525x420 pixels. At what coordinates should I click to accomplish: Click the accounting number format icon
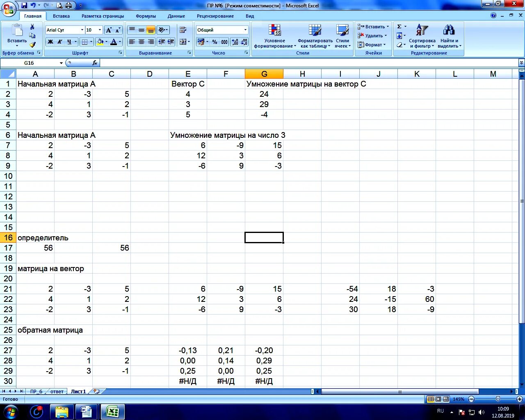click(x=201, y=42)
